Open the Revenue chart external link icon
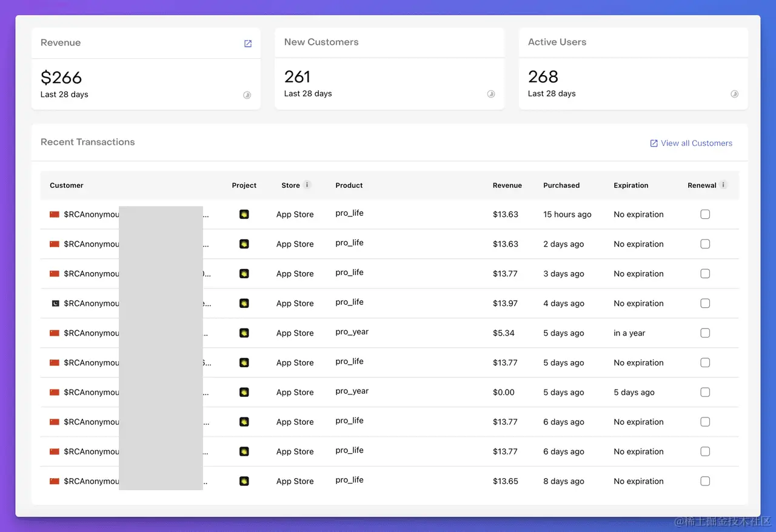The width and height of the screenshot is (776, 532). point(248,44)
